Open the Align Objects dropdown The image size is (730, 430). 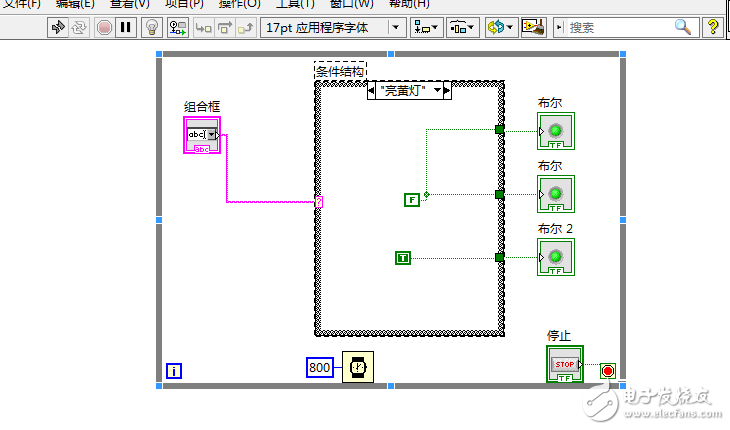coord(426,27)
